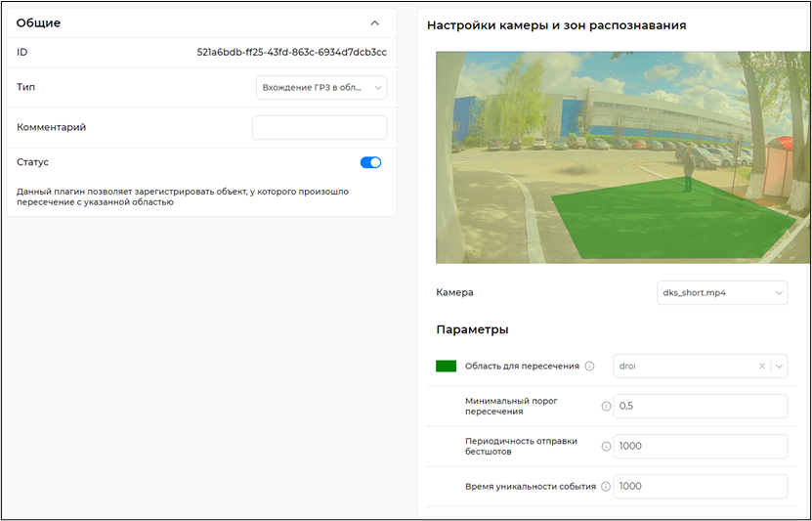The image size is (812, 521).
Task: Show info for Область для пересечения
Action: [x=589, y=367]
